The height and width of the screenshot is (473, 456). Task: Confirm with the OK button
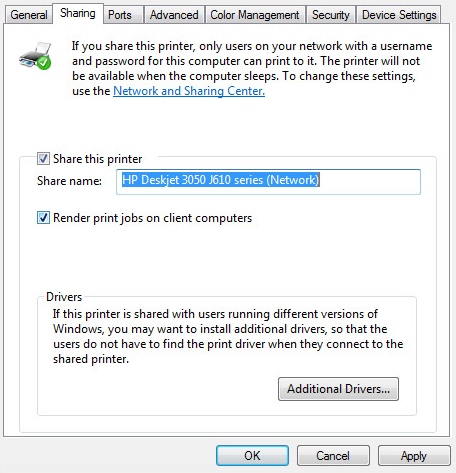(252, 456)
